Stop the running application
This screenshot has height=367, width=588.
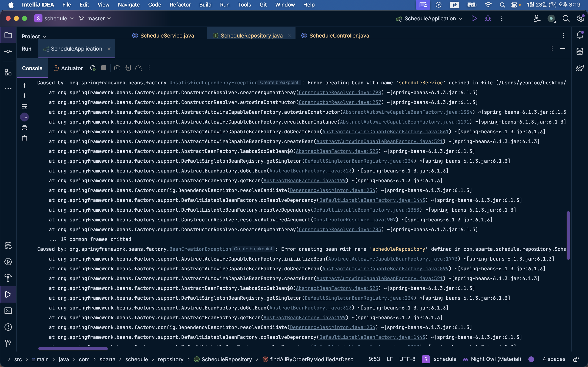(x=104, y=68)
